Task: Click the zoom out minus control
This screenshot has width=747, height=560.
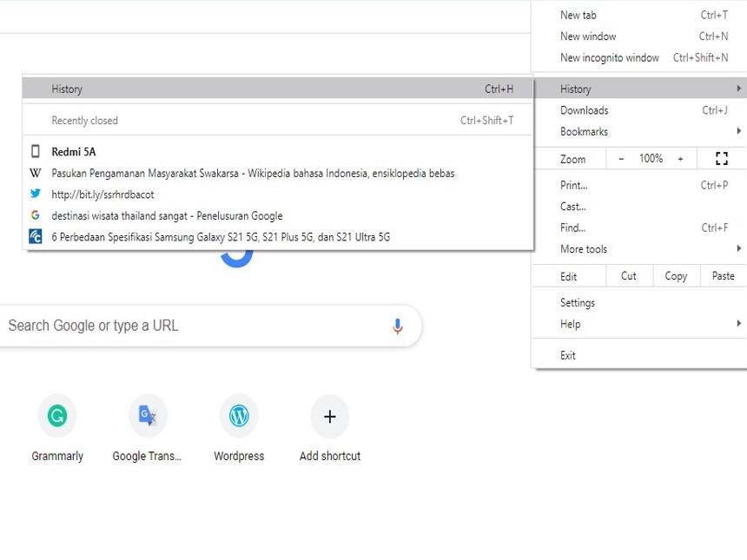Action: click(x=622, y=158)
